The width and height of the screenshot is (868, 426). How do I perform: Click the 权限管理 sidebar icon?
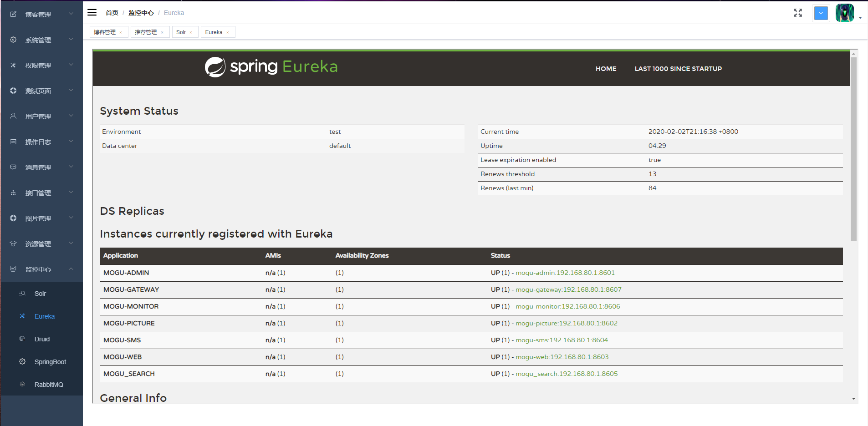[x=13, y=65]
